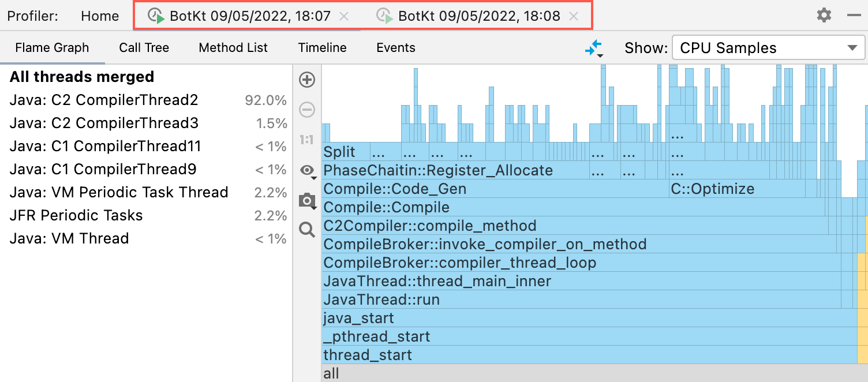Click the Compile::Compile frame
Image resolution: width=868 pixels, height=382 pixels.
click(x=573, y=207)
